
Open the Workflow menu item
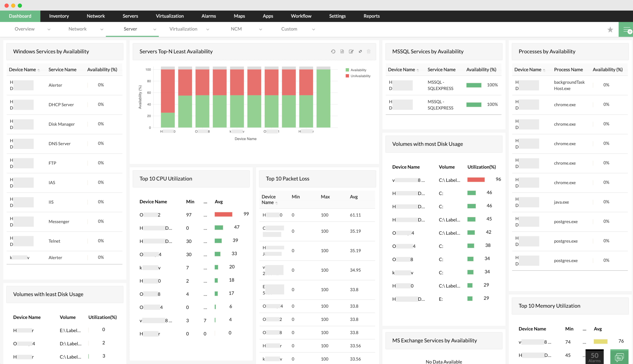pos(301,16)
